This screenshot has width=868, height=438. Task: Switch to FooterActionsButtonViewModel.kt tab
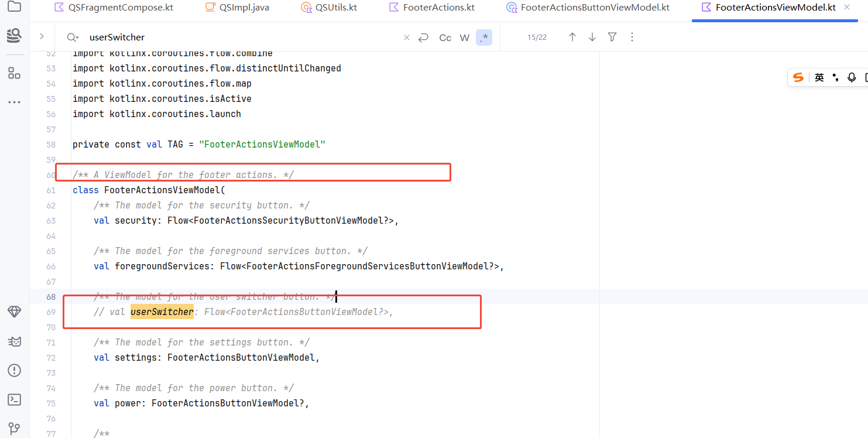click(589, 8)
